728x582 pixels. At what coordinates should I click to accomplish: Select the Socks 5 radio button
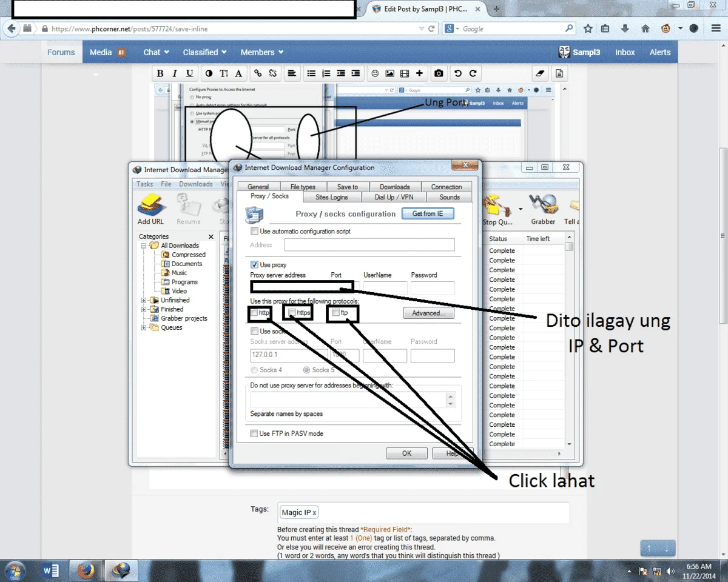tap(307, 370)
